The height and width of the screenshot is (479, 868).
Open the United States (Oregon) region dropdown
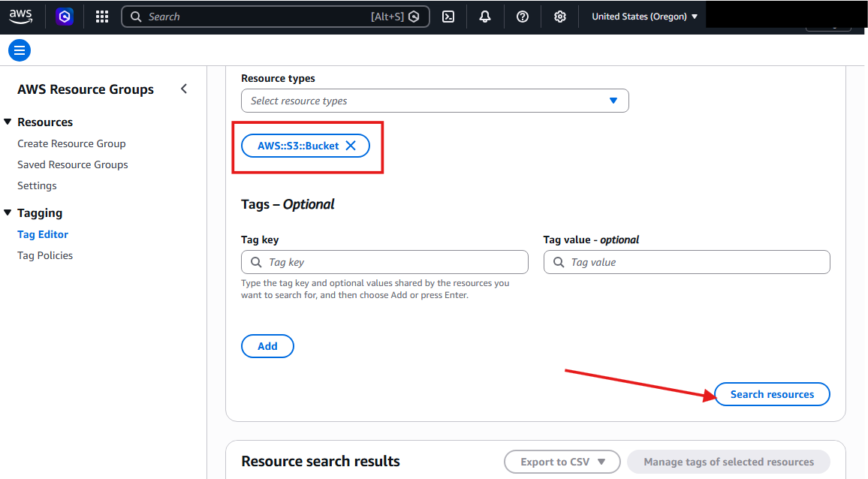pos(644,17)
